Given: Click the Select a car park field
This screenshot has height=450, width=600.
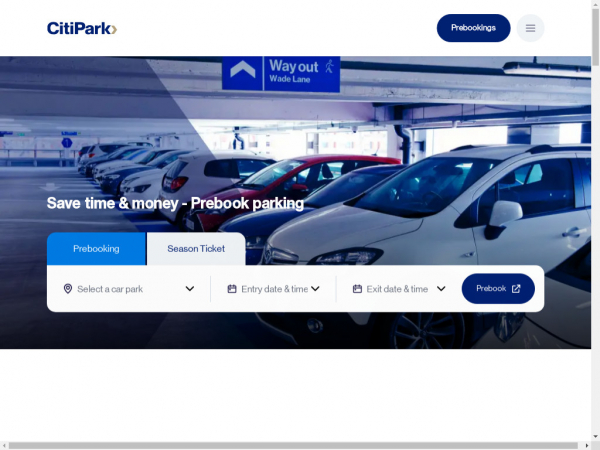Looking at the screenshot, I should (129, 289).
